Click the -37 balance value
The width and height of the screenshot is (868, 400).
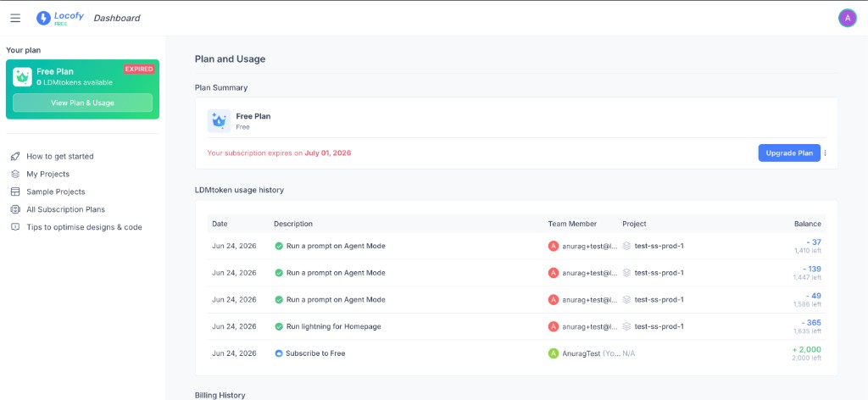point(814,242)
